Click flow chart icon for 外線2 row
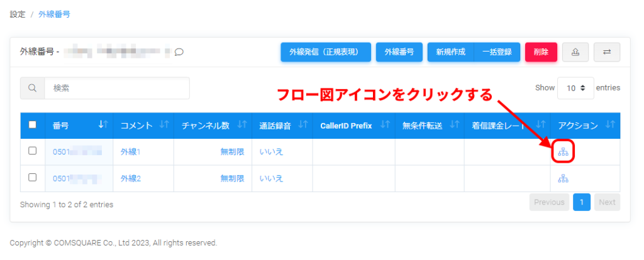The image size is (644, 260). 563,179
